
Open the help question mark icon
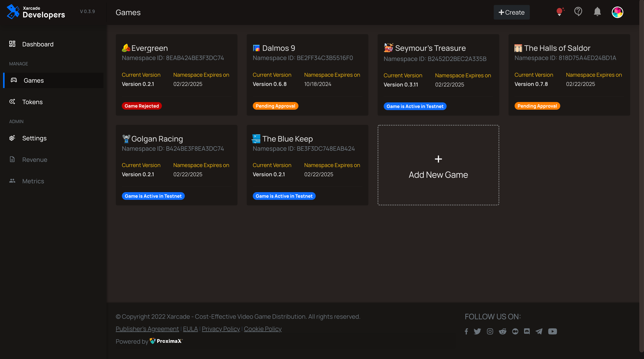click(x=578, y=12)
